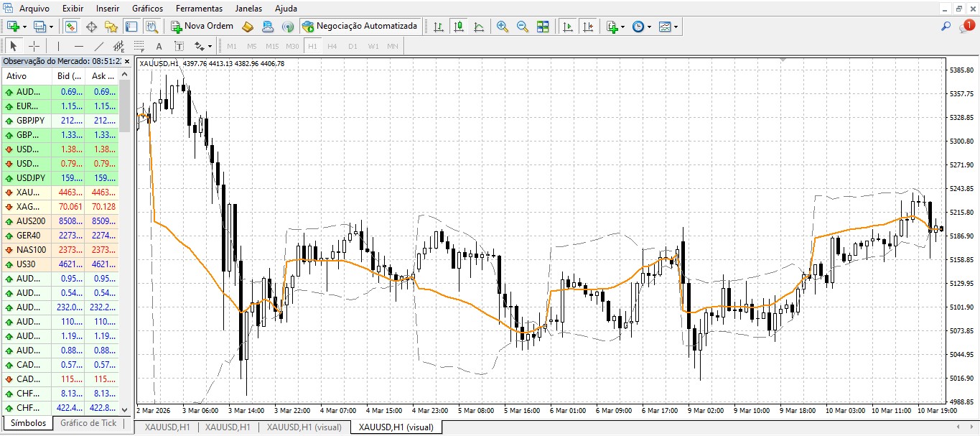Select the equidistant channel tool
This screenshot has width=980, height=436.
(x=119, y=46)
